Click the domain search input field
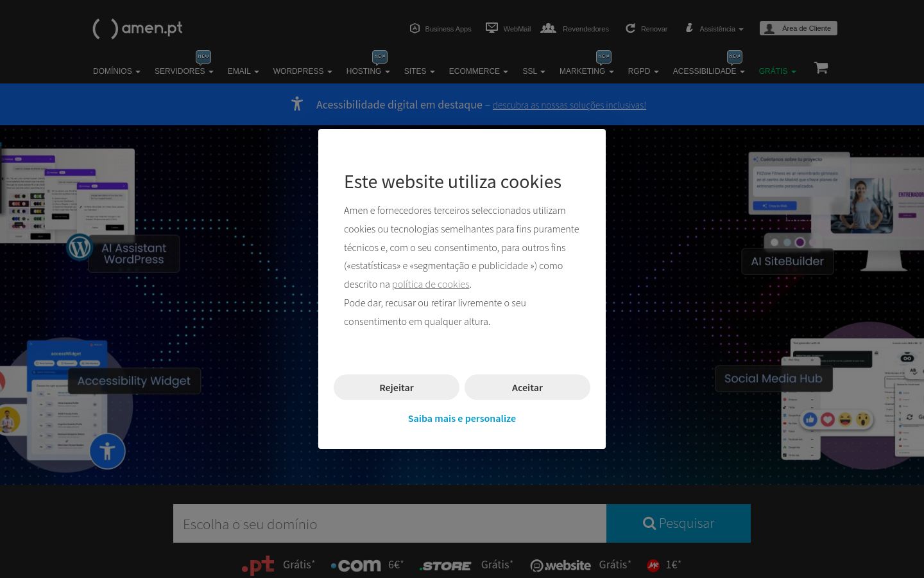 [389, 523]
